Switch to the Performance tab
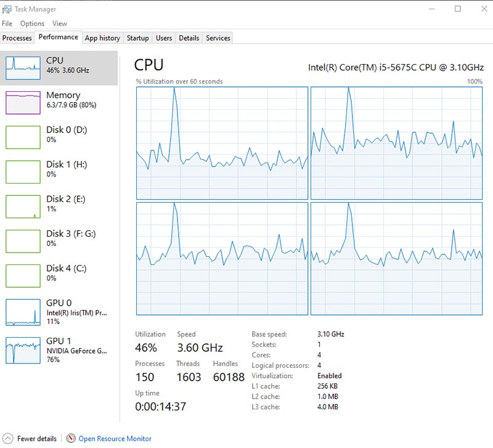The image size is (493, 448). pyautogui.click(x=58, y=37)
